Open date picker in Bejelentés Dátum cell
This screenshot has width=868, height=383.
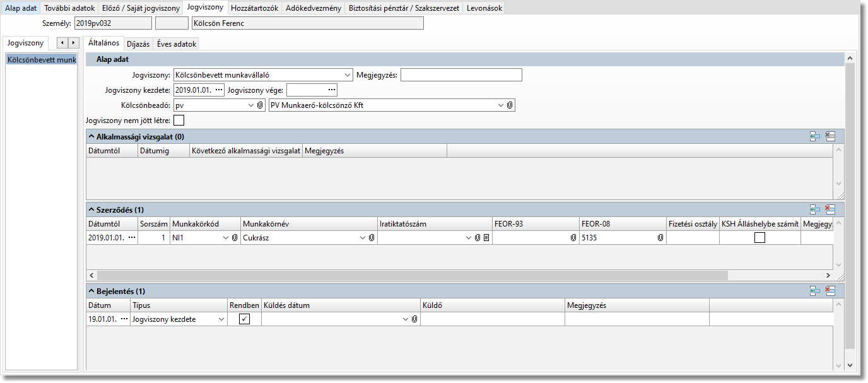[x=124, y=319]
